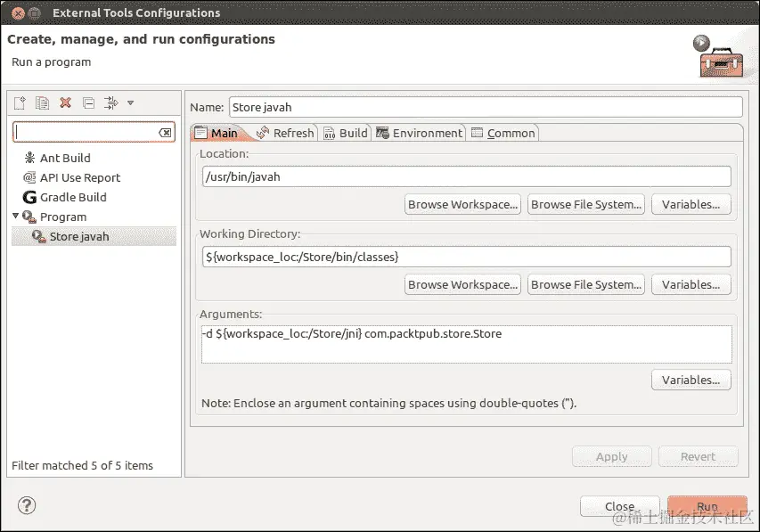Screen dimensions: 760x532
Task: Click the Apply button
Action: (612, 457)
